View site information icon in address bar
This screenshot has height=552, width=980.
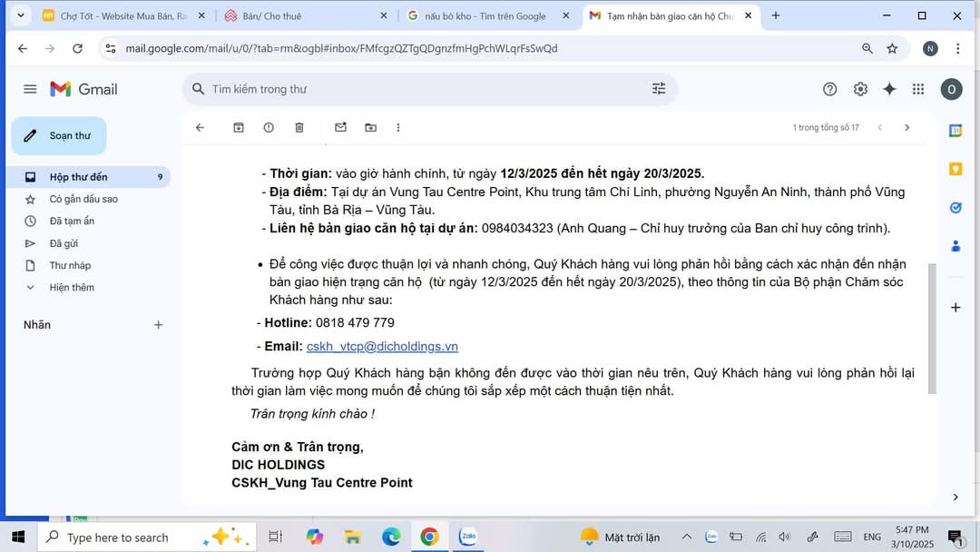(111, 48)
